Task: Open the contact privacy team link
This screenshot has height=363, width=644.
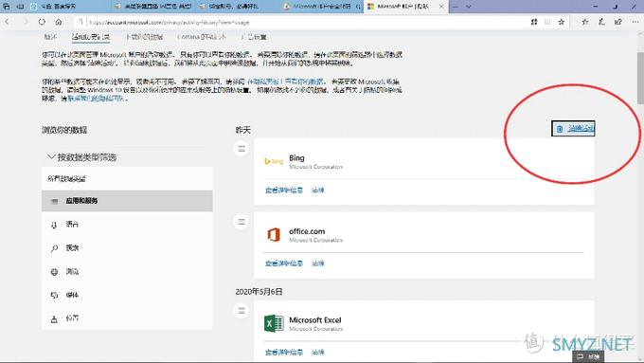Action: (96, 99)
